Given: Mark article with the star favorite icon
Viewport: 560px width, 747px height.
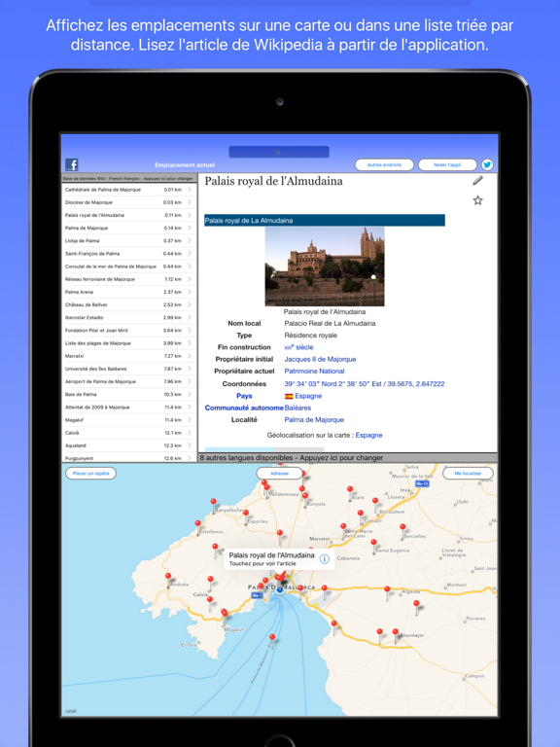Looking at the screenshot, I should pyautogui.click(x=477, y=200).
